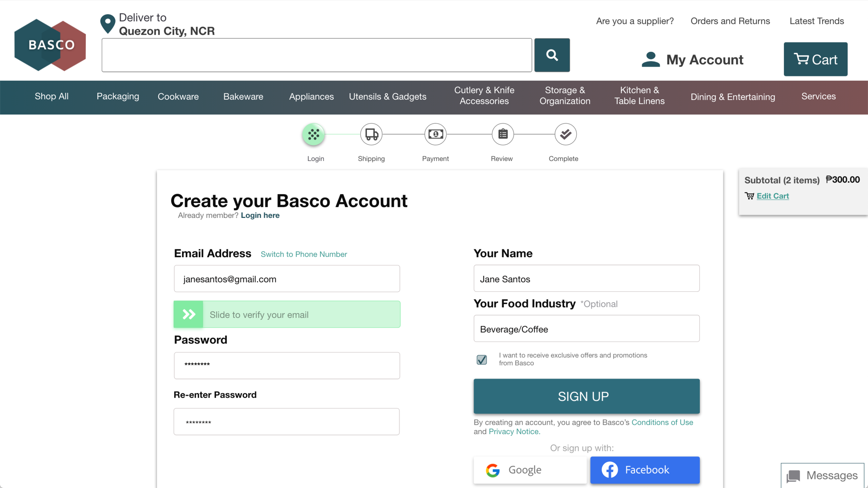The image size is (868, 488).
Task: Click the My Account person icon
Action: [x=651, y=59]
